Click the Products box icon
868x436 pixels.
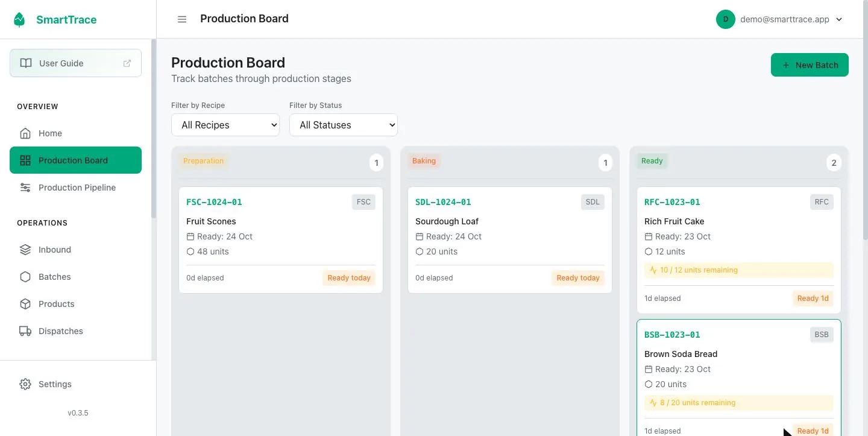(25, 304)
